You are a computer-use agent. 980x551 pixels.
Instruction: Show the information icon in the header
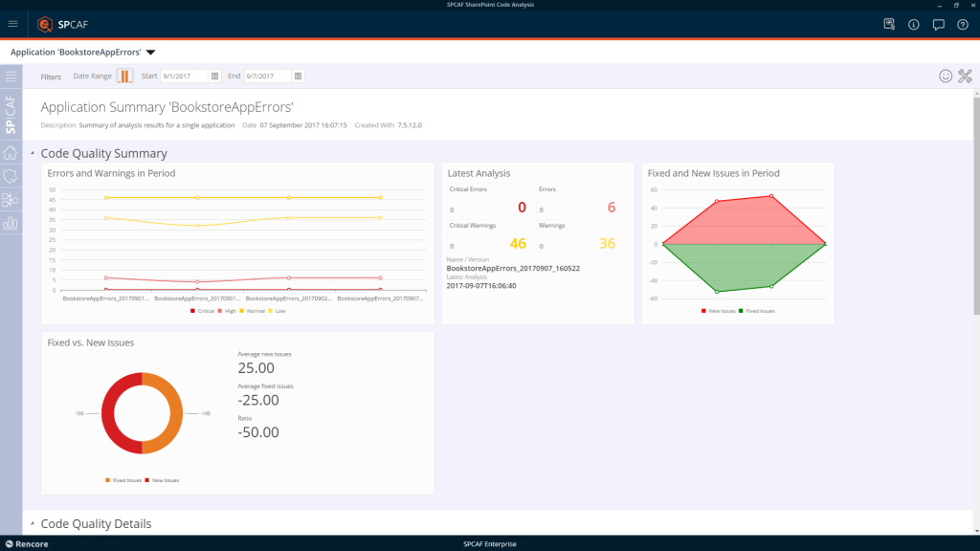tap(914, 24)
